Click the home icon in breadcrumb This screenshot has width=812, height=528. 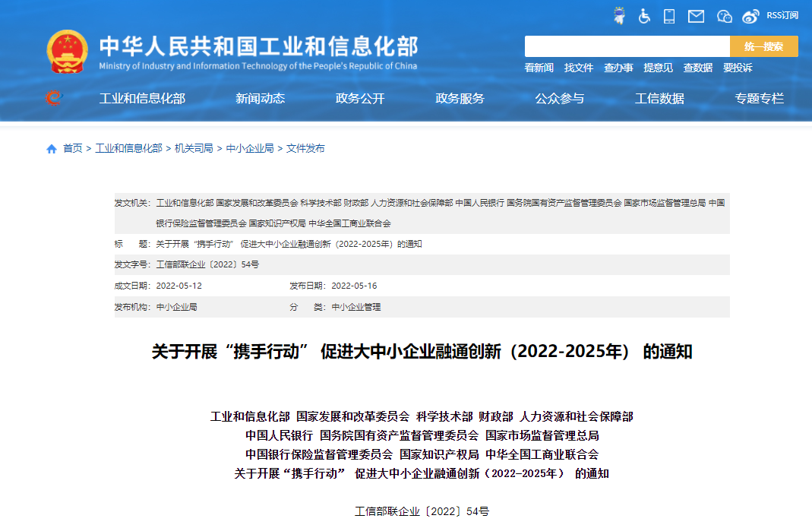click(51, 149)
